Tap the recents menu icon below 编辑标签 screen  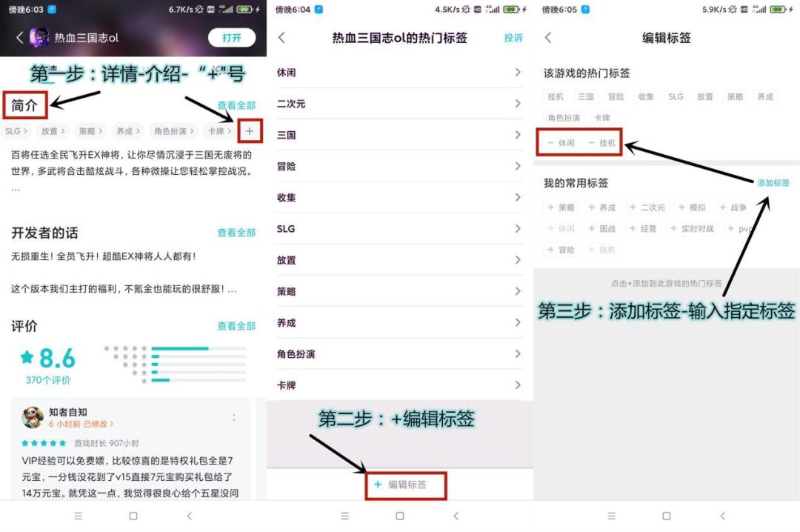pos(612,516)
